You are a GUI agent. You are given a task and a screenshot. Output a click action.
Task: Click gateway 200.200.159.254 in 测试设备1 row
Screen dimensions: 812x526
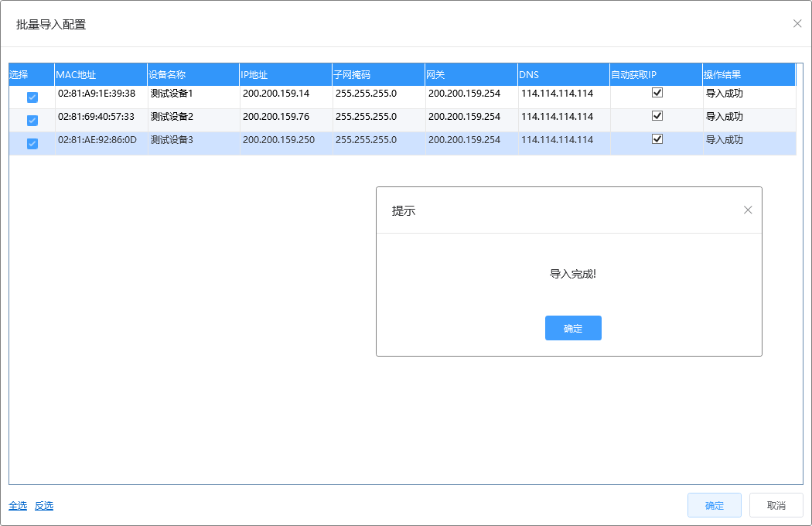click(465, 94)
